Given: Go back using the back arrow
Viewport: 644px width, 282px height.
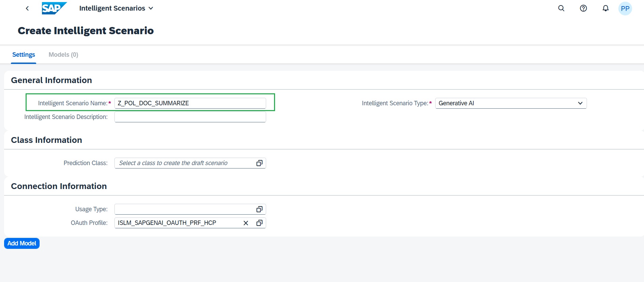Looking at the screenshot, I should point(27,9).
